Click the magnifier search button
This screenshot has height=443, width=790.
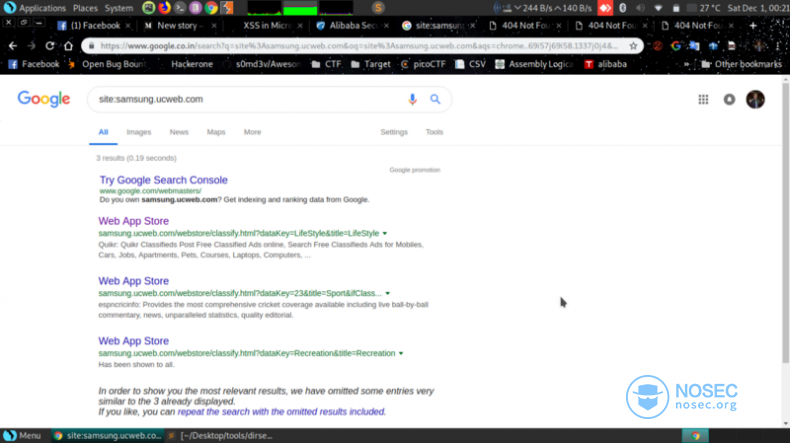pos(435,99)
